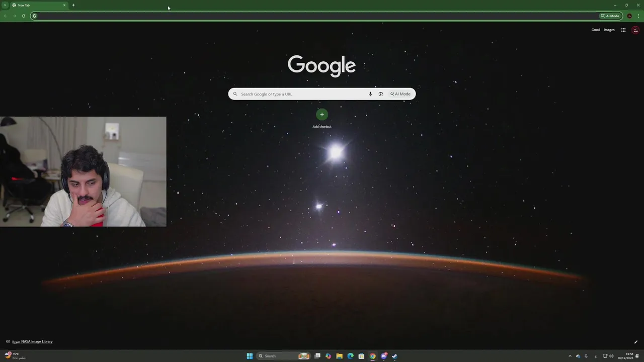The image size is (644, 362).
Task: Click the taskbar Search box
Action: coord(284,356)
